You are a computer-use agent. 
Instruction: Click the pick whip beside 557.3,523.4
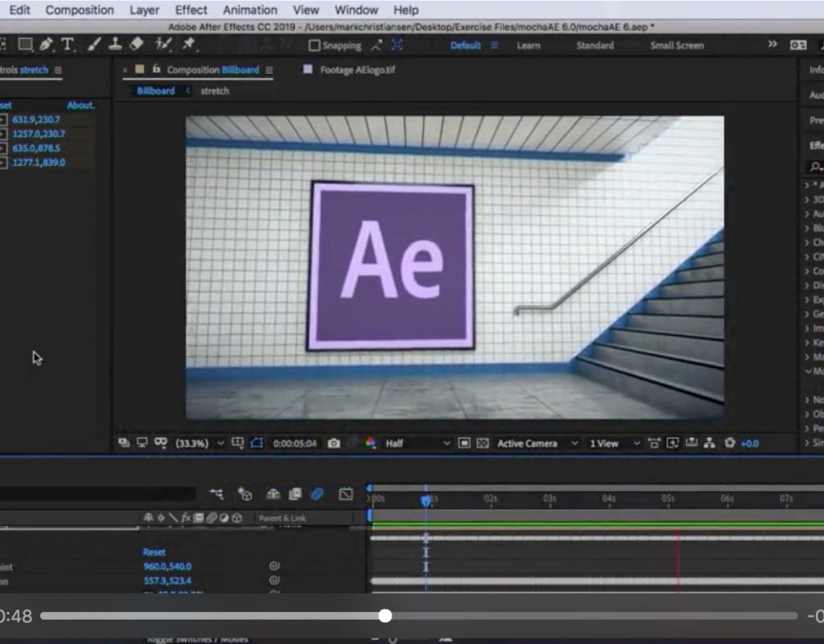pyautogui.click(x=274, y=580)
